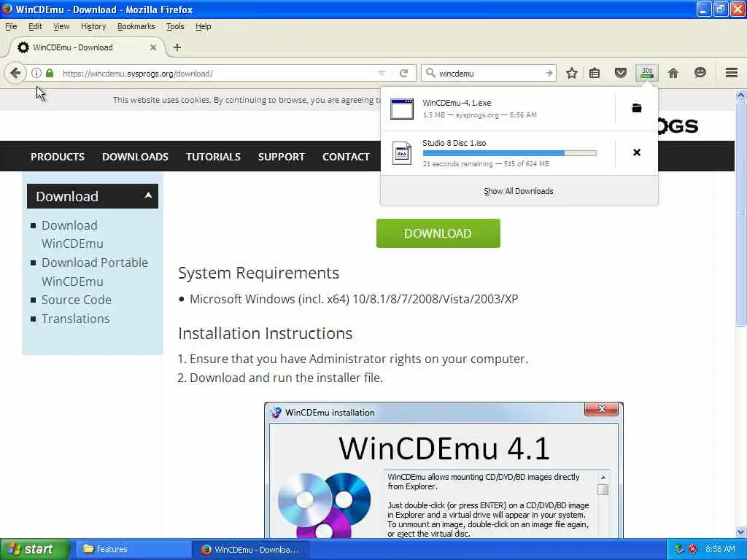The width and height of the screenshot is (747, 560).
Task: Open the Help menu
Action: point(203,27)
